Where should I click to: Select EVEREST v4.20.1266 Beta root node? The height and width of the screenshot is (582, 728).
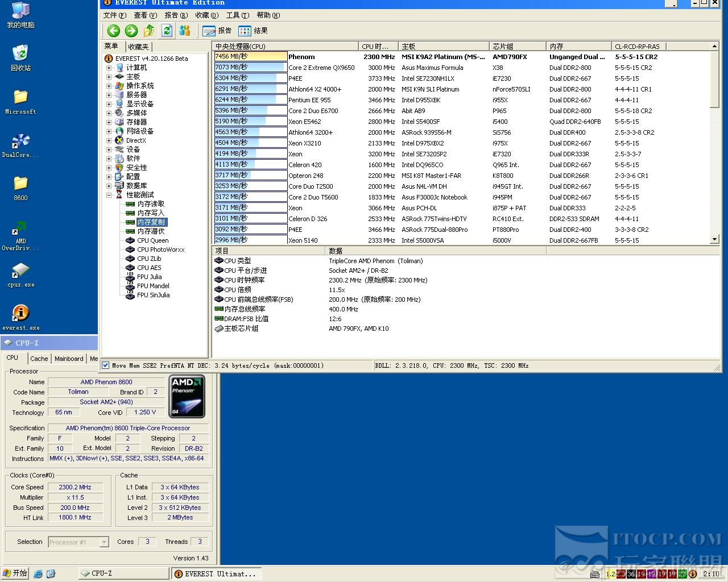[x=151, y=59]
